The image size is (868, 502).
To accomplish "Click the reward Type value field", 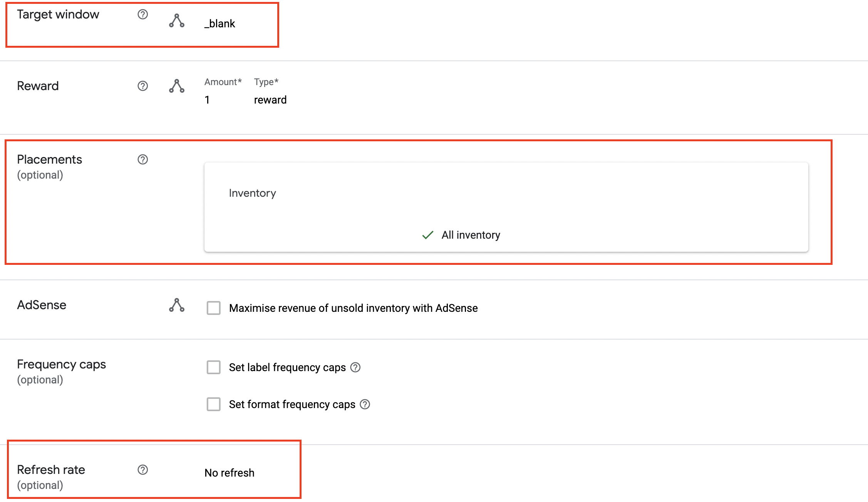I will click(x=270, y=100).
